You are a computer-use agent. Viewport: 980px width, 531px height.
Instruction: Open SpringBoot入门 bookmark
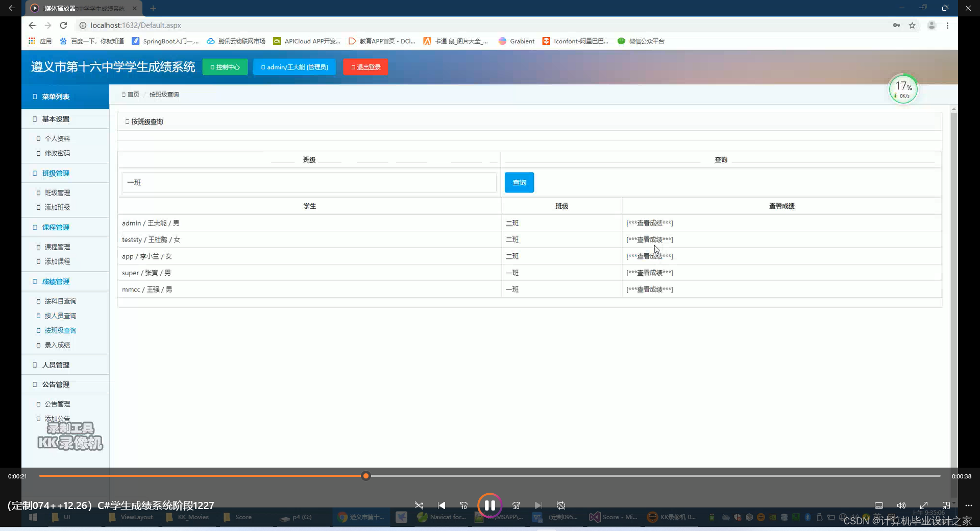pos(165,41)
